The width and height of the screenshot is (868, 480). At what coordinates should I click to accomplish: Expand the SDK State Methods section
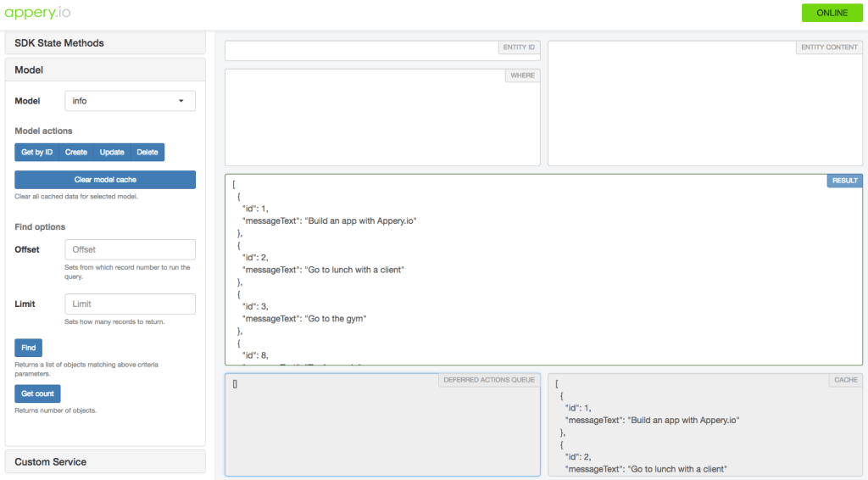coord(105,43)
